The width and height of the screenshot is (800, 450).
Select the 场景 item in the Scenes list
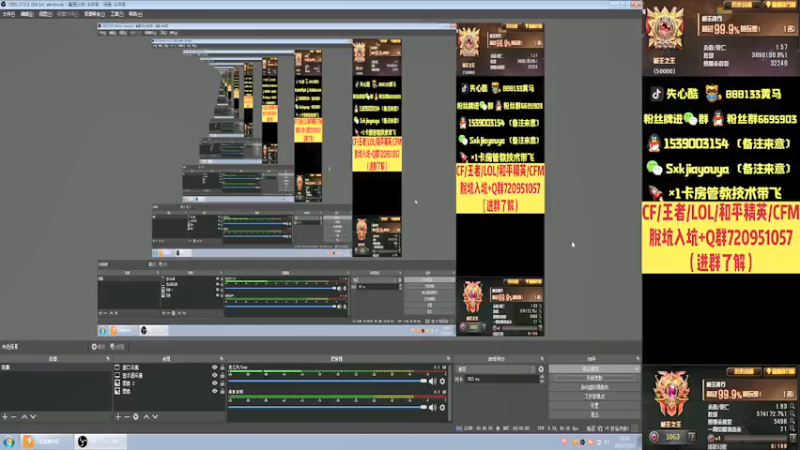(x=56, y=367)
